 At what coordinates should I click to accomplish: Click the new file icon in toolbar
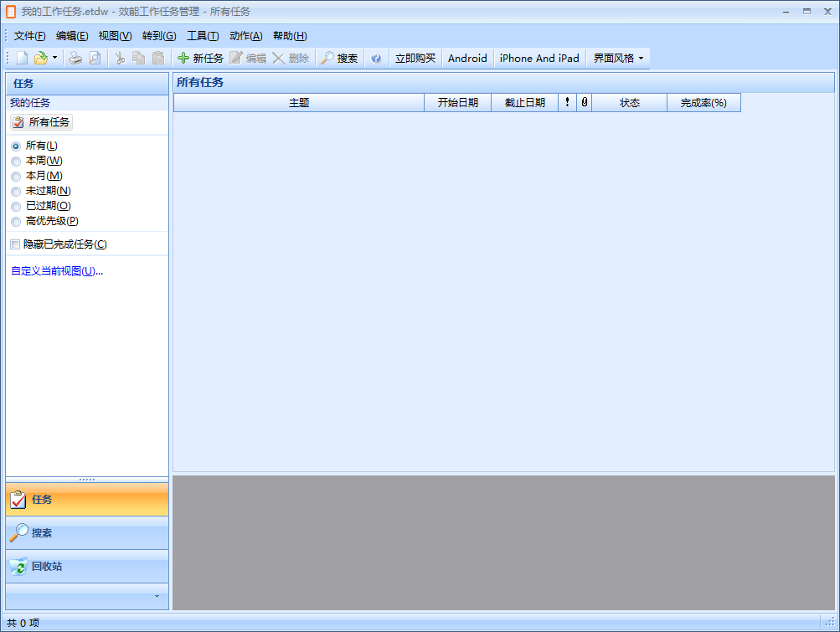tap(22, 58)
